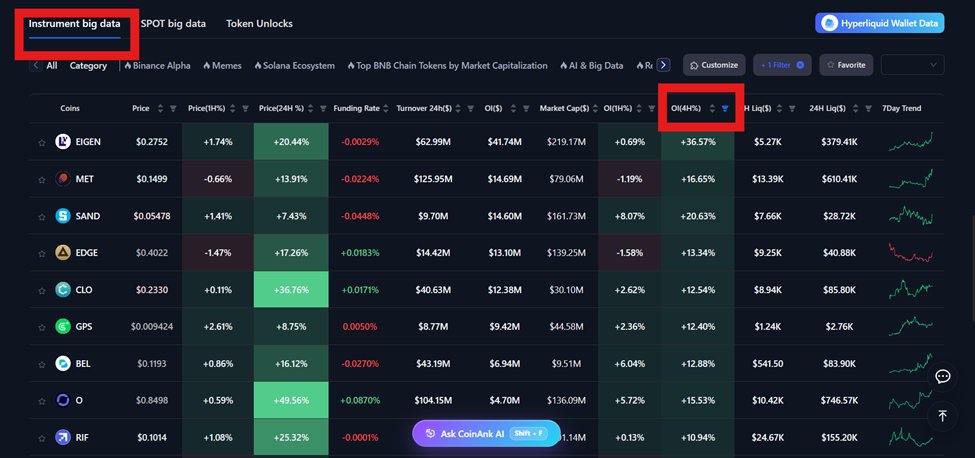The height and width of the screenshot is (458, 975).
Task: Click the BEL coin logo
Action: click(63, 364)
